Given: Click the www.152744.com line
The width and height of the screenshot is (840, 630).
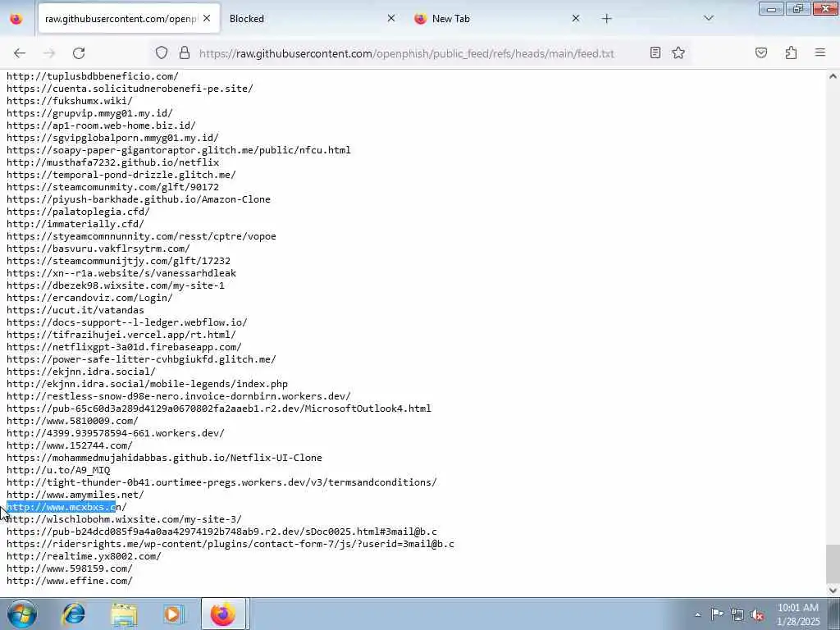Looking at the screenshot, I should click(x=69, y=445).
